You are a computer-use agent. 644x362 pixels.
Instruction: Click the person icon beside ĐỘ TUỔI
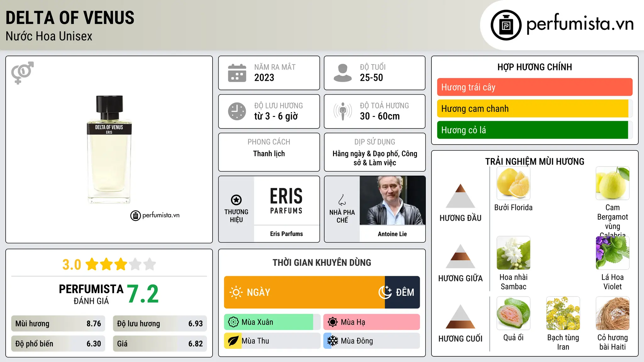click(343, 73)
